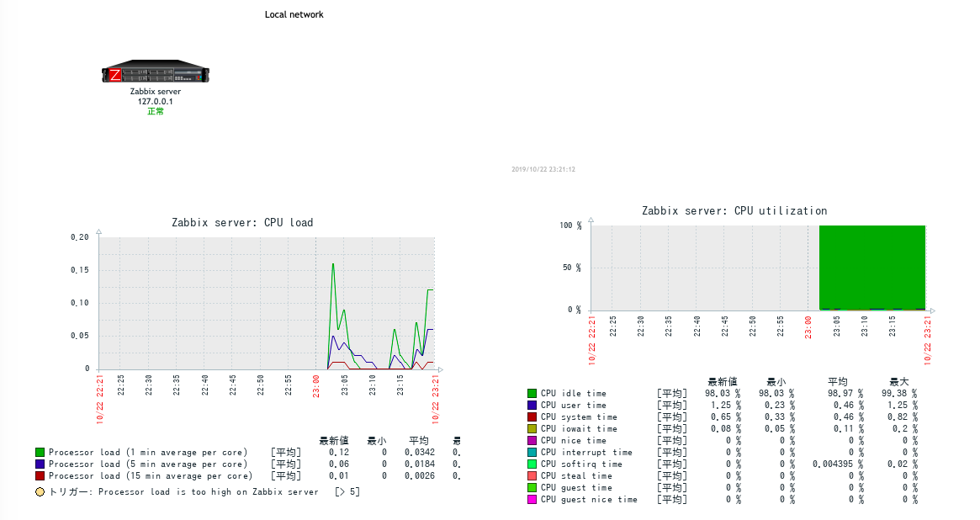The image size is (980, 520).
Task: Click the yellow trigger circle icon
Action: coord(40,491)
